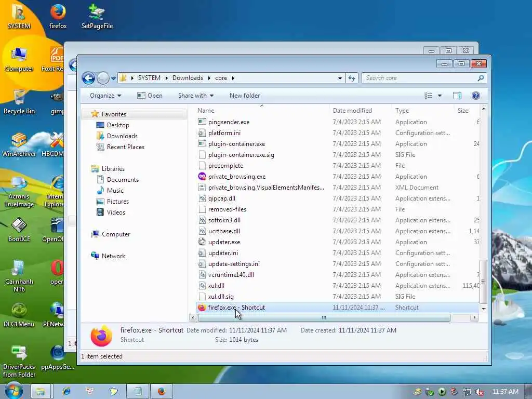
Task: Select updater.ini file
Action: pos(223,253)
